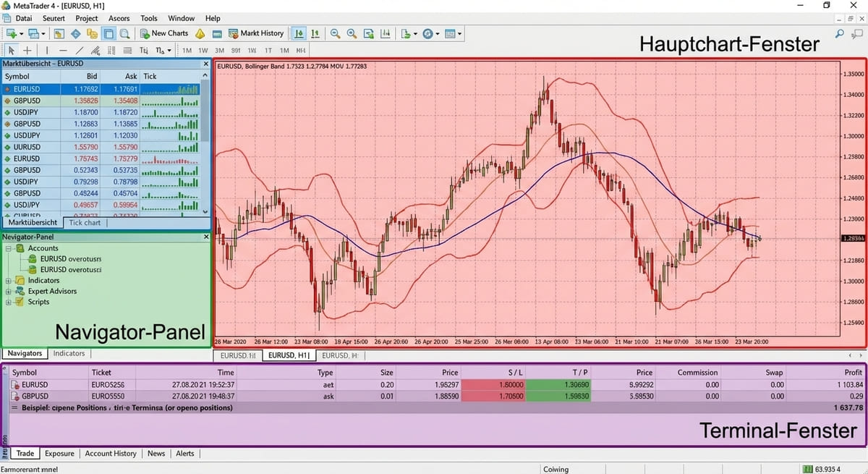Click the blue diamond toolbar icon
The image size is (868, 474).
(75, 33)
